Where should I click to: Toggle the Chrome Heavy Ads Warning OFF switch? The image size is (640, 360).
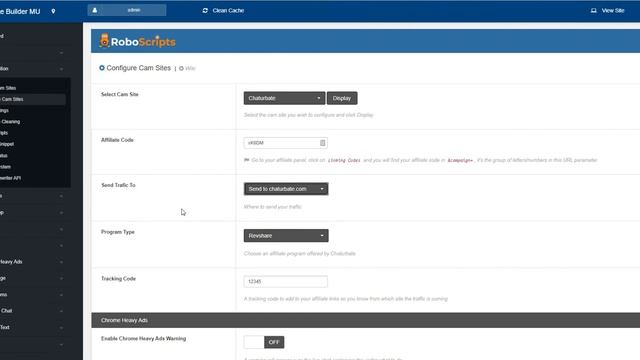click(264, 342)
